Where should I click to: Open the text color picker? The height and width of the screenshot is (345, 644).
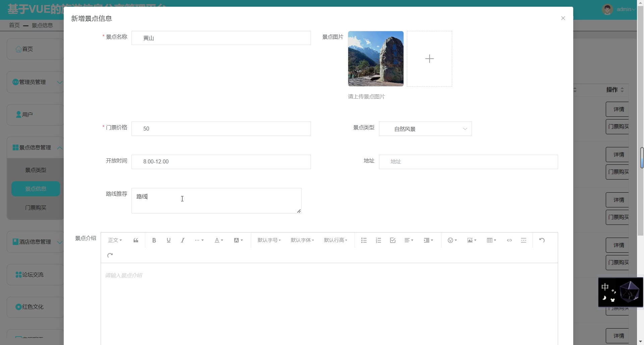[219, 240]
